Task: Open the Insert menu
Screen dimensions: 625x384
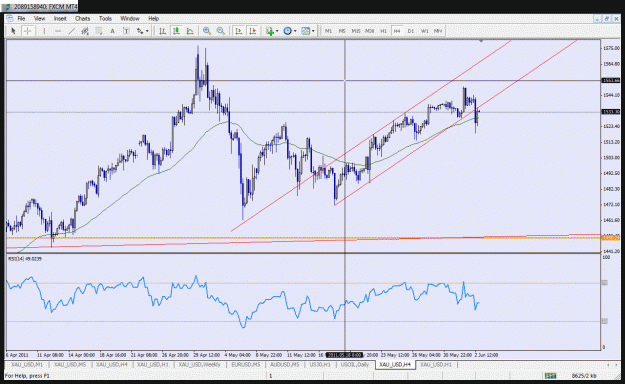Action: pos(60,18)
